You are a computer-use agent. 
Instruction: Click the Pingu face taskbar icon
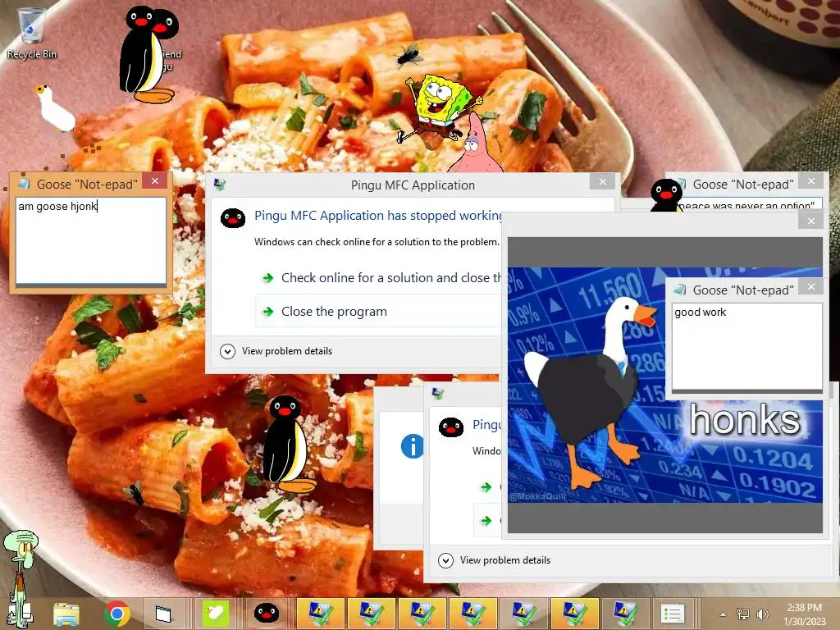[266, 614]
